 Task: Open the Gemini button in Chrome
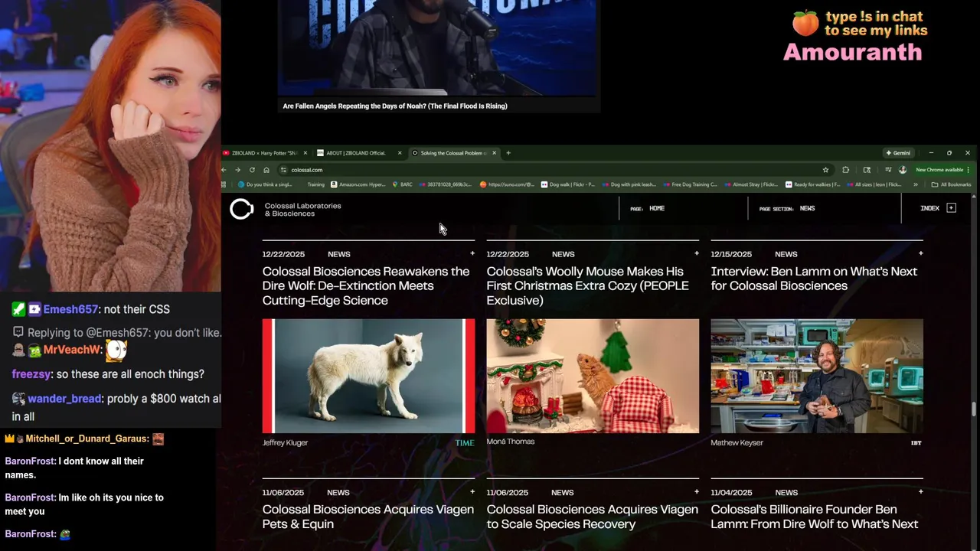click(898, 153)
